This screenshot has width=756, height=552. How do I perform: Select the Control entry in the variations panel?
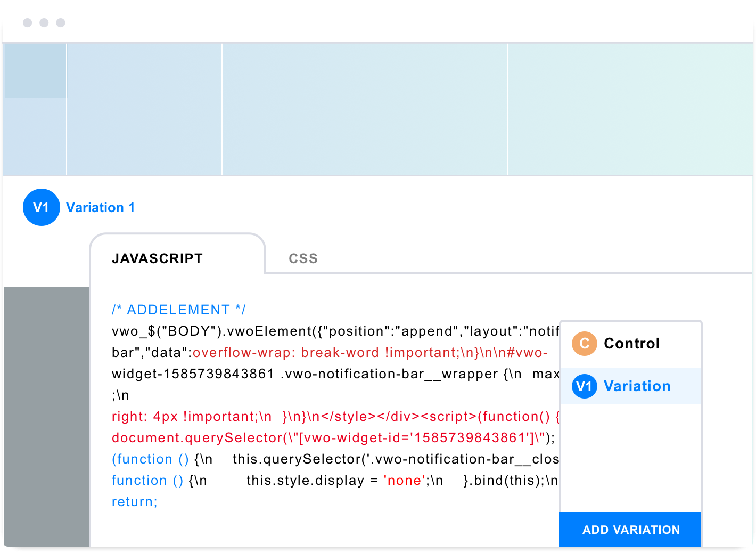click(631, 344)
